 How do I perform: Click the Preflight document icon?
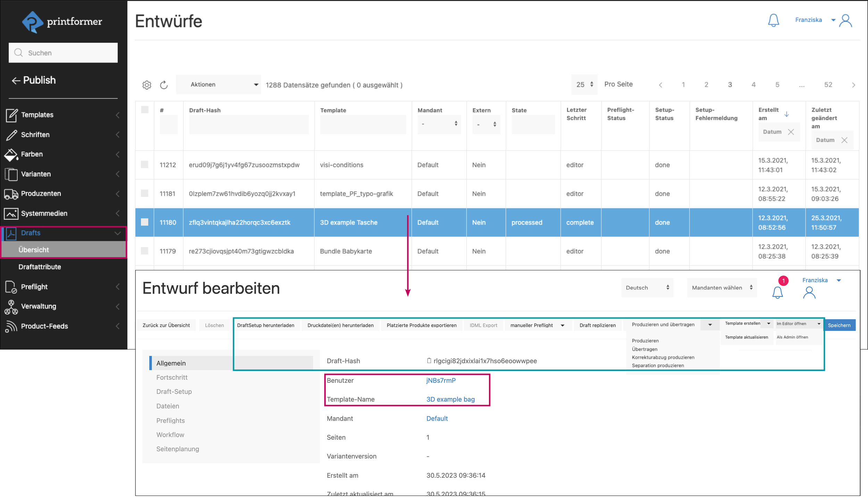point(11,287)
